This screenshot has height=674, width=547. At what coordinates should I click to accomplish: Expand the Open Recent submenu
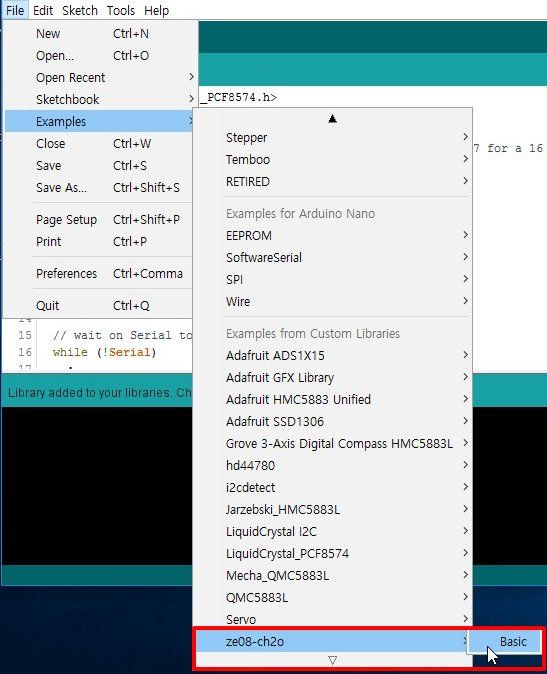[x=99, y=77]
